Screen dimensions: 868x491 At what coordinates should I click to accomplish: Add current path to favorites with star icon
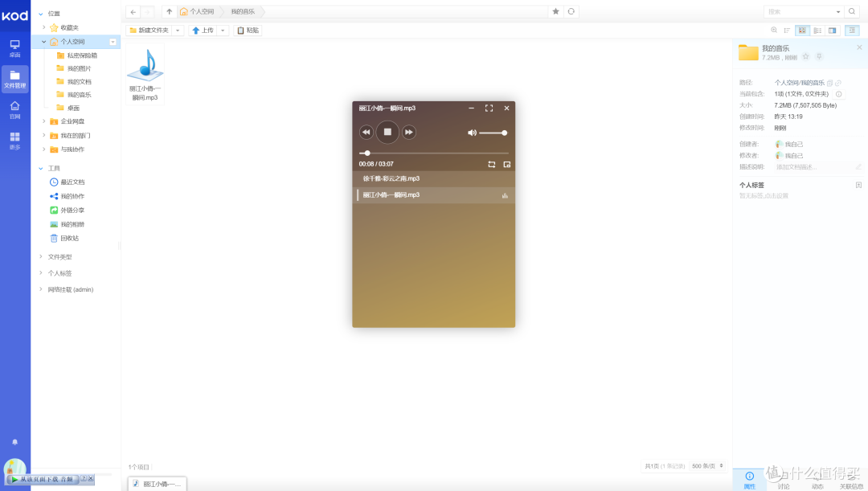click(556, 11)
